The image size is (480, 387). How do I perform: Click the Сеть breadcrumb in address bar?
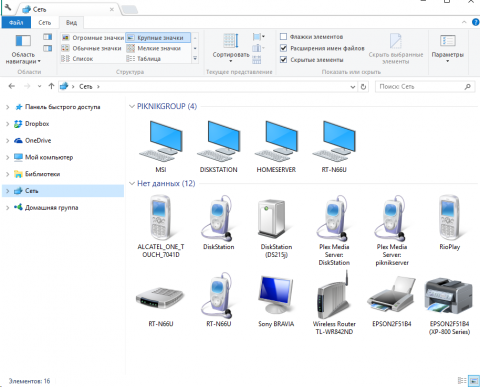click(86, 87)
